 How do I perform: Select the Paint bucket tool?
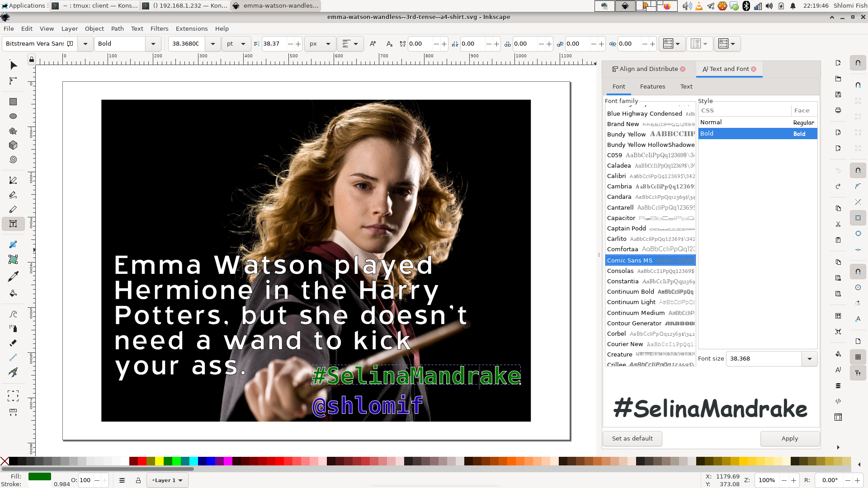pos(13,293)
